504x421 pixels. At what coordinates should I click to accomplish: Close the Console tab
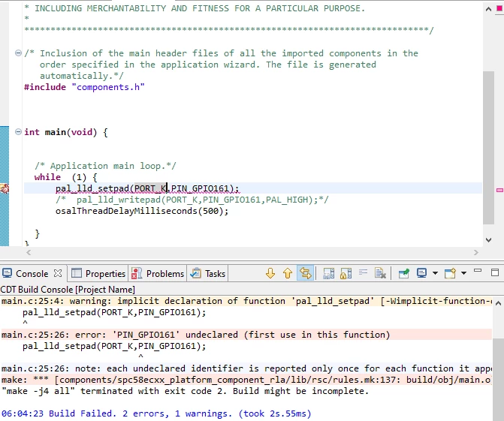point(58,273)
